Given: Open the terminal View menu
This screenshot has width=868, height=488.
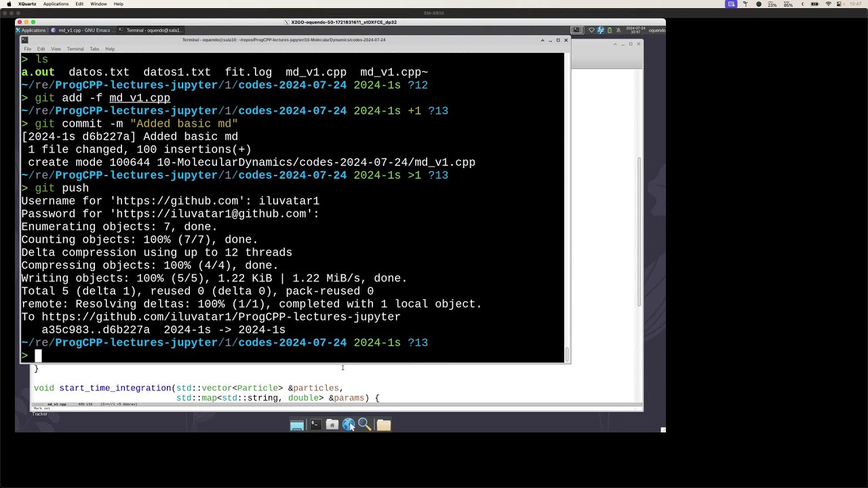Looking at the screenshot, I should tap(56, 49).
